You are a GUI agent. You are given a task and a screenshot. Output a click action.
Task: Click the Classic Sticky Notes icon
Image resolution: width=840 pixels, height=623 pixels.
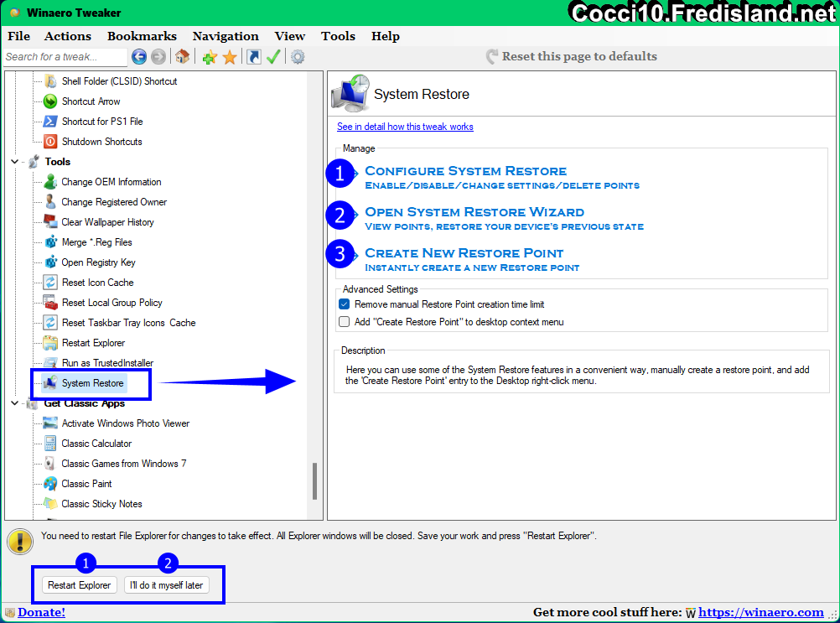pyautogui.click(x=50, y=504)
